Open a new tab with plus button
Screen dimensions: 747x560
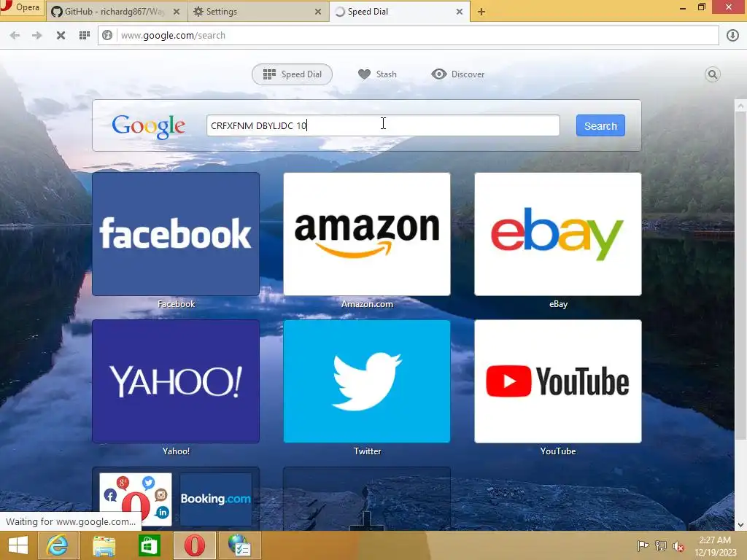click(x=481, y=12)
